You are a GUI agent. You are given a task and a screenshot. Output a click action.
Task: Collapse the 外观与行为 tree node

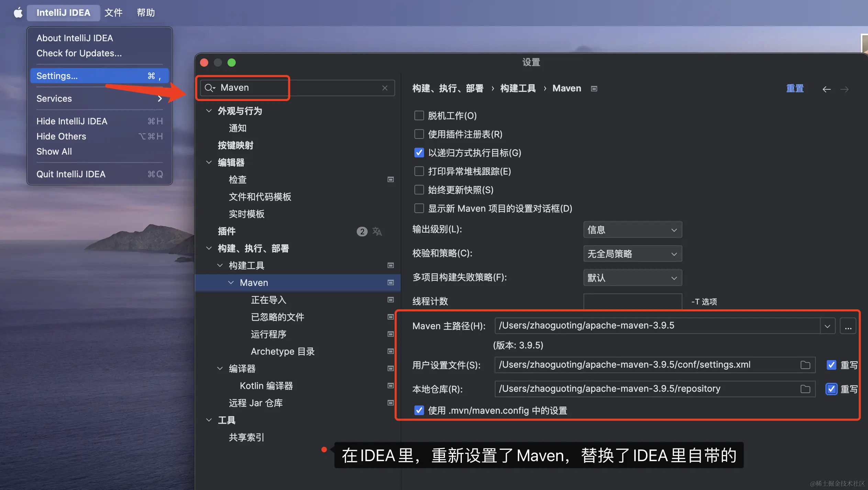(209, 111)
